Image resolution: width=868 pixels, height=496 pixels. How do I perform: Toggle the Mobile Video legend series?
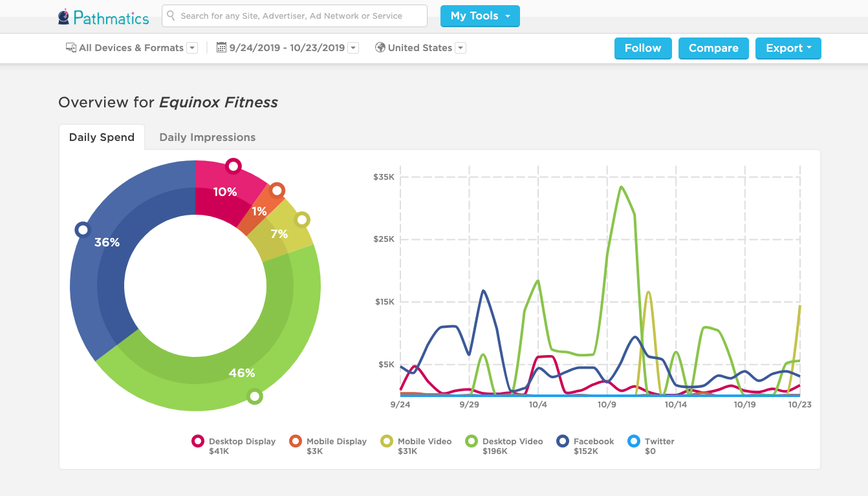387,442
